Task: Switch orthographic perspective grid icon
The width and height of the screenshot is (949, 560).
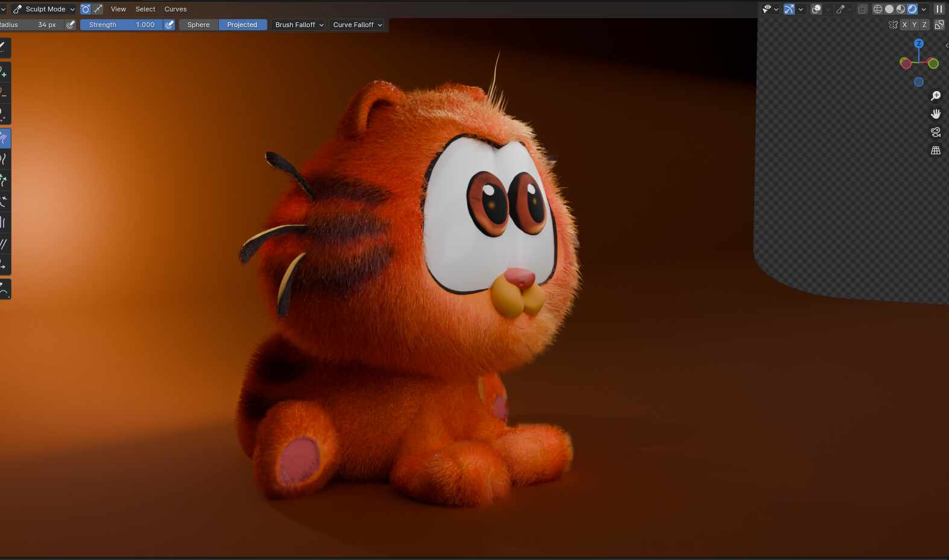Action: (x=936, y=150)
